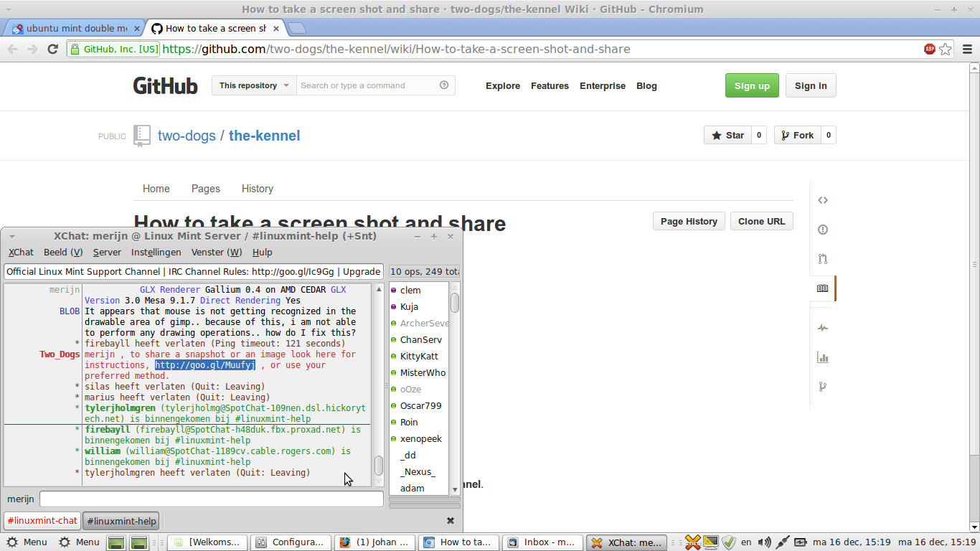Screen dimensions: 980x551
Task: Open the wiki Home tab
Action: tap(156, 189)
